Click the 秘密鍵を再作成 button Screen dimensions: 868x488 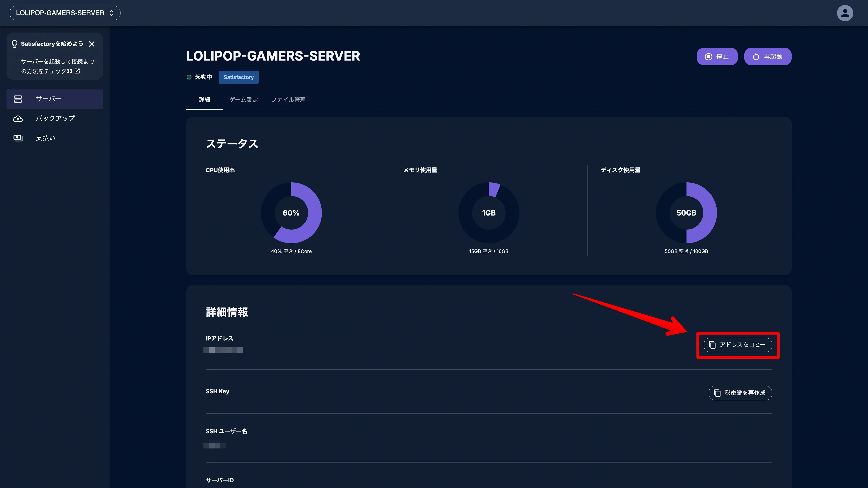(740, 393)
